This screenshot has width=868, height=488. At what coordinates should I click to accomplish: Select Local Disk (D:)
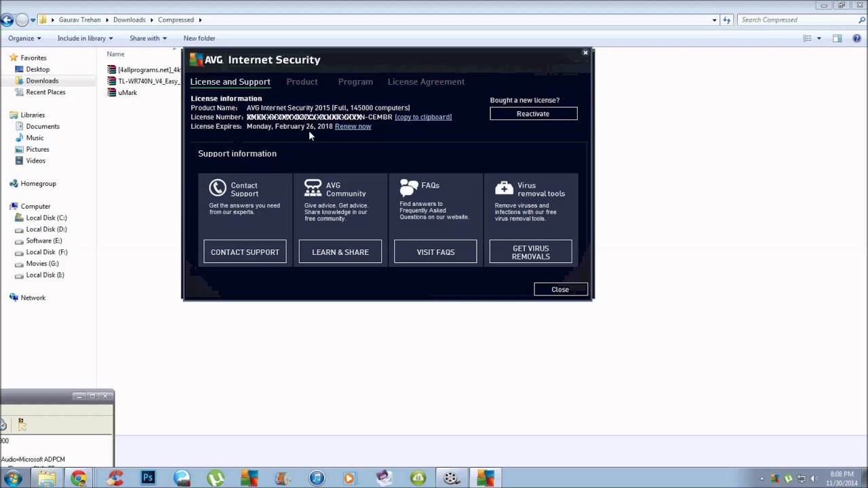(x=46, y=230)
